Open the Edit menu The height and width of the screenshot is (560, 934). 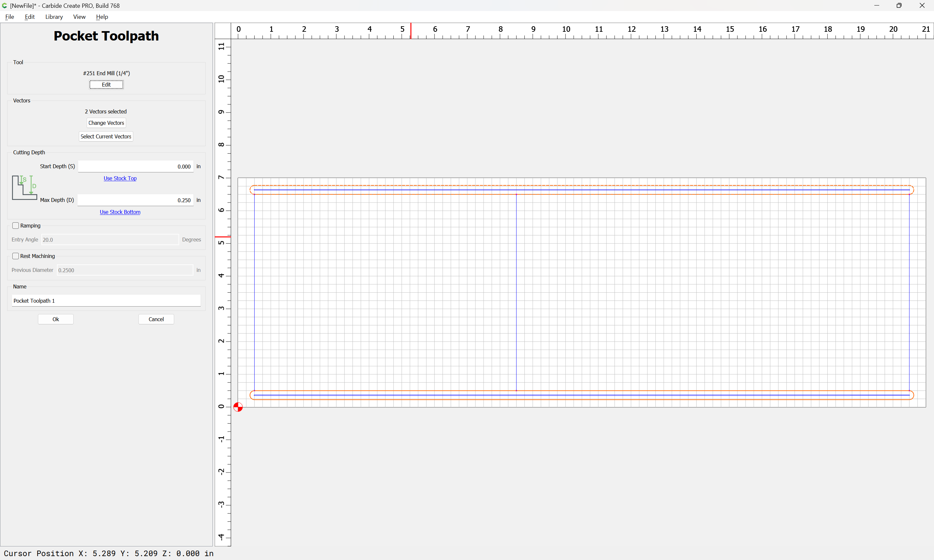point(30,17)
